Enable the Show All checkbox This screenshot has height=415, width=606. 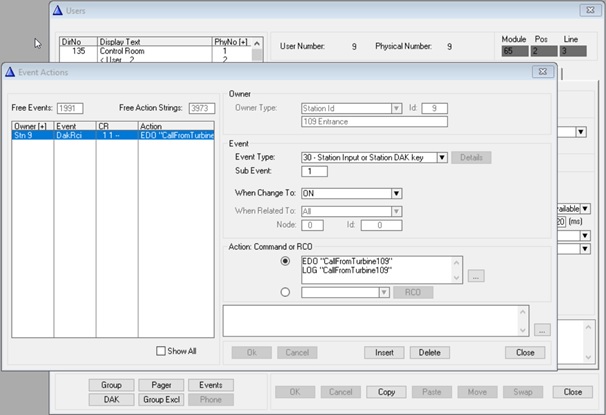pos(161,351)
